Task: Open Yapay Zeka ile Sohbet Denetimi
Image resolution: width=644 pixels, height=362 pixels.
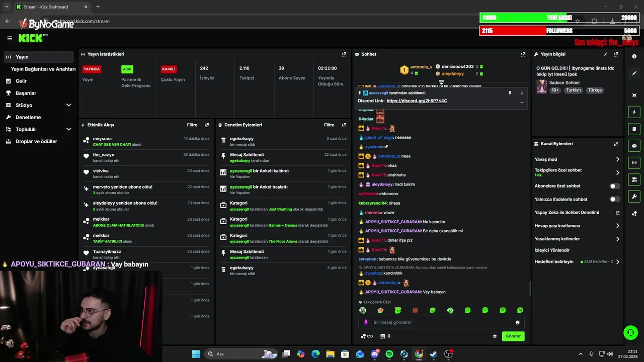Action: (577, 212)
